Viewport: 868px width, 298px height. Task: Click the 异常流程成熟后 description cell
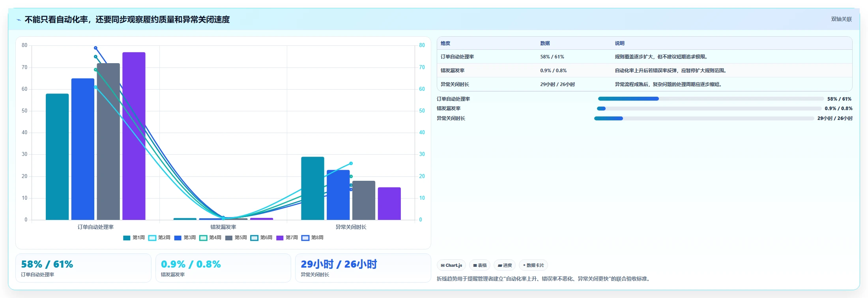coord(669,84)
